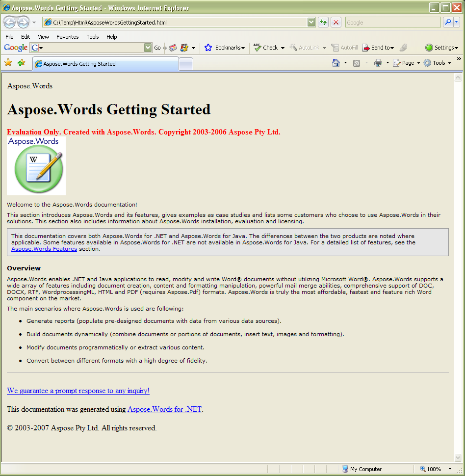Click the 'Generate reports' bullet item
Screen dimensions: 465x476
[154, 321]
